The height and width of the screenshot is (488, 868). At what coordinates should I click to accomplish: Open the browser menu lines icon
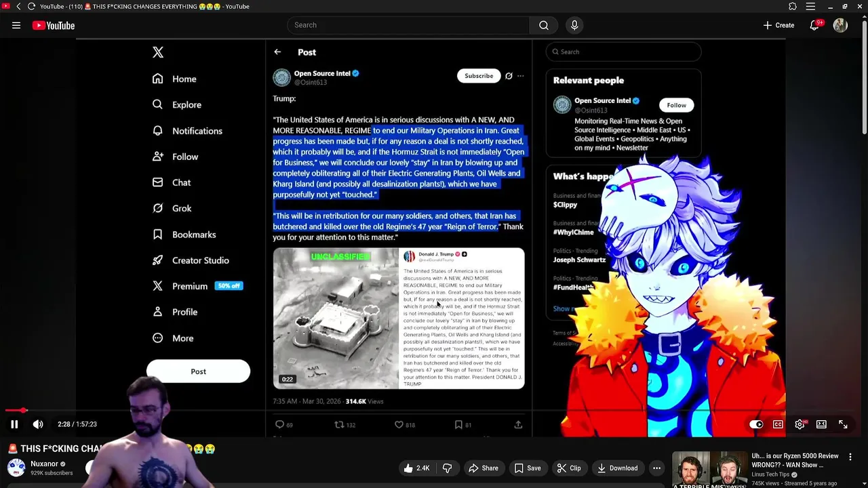810,6
